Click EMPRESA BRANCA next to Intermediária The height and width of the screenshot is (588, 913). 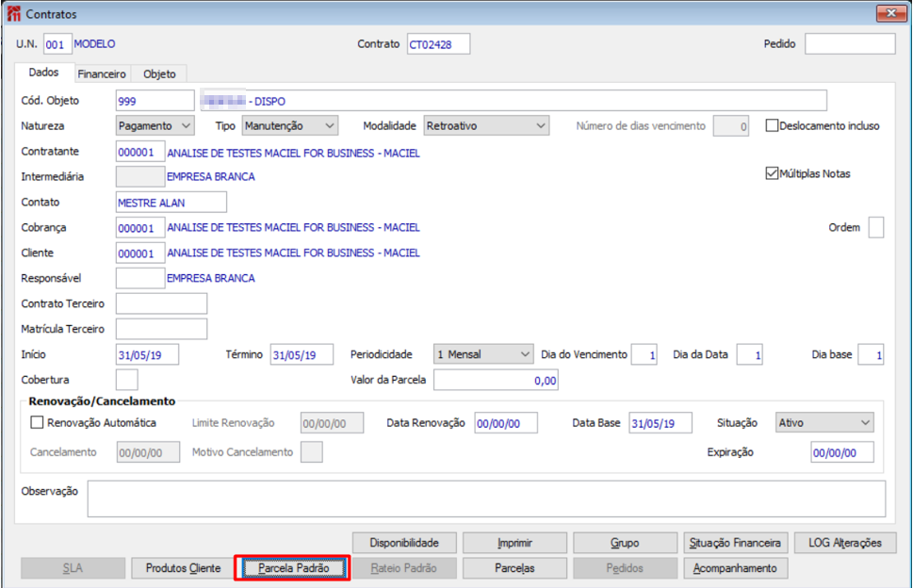211,177
